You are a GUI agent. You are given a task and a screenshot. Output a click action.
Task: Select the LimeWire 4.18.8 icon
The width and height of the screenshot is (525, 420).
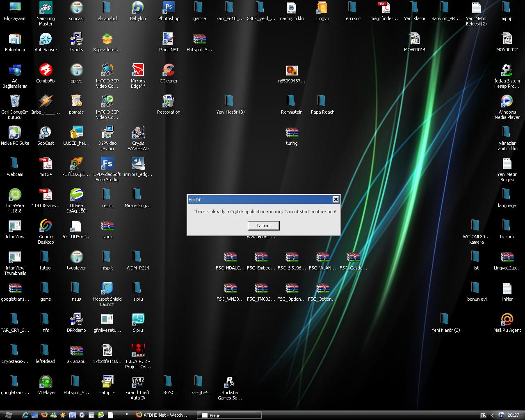tap(15, 201)
